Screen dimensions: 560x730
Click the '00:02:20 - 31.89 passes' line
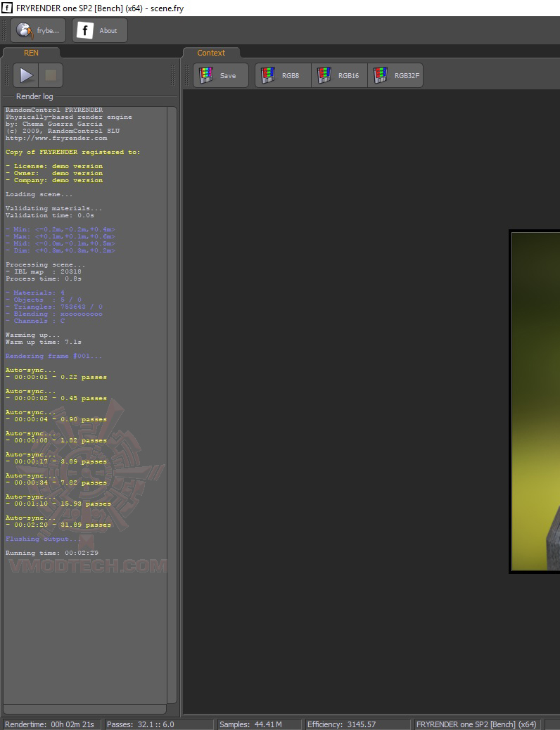58,525
